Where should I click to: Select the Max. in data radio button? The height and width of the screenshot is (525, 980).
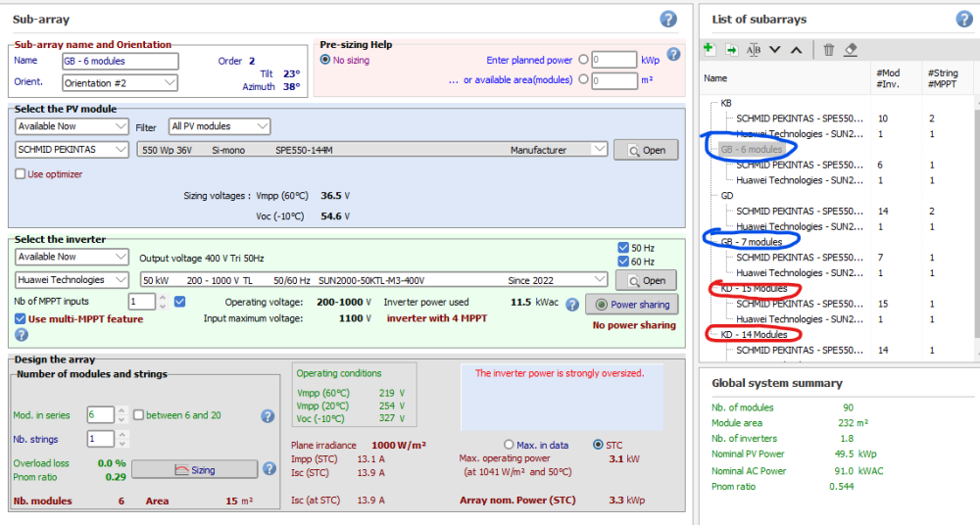(x=508, y=445)
